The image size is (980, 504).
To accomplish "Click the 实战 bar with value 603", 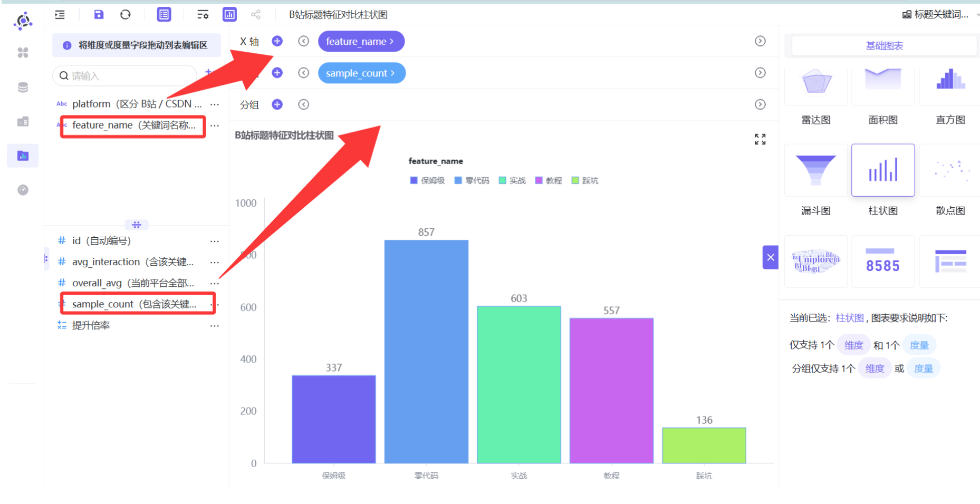I will pos(519,384).
